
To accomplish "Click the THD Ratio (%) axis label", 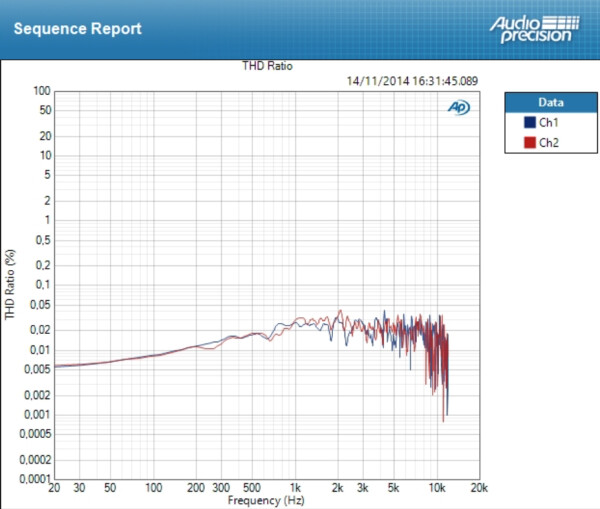I will tap(10, 284).
